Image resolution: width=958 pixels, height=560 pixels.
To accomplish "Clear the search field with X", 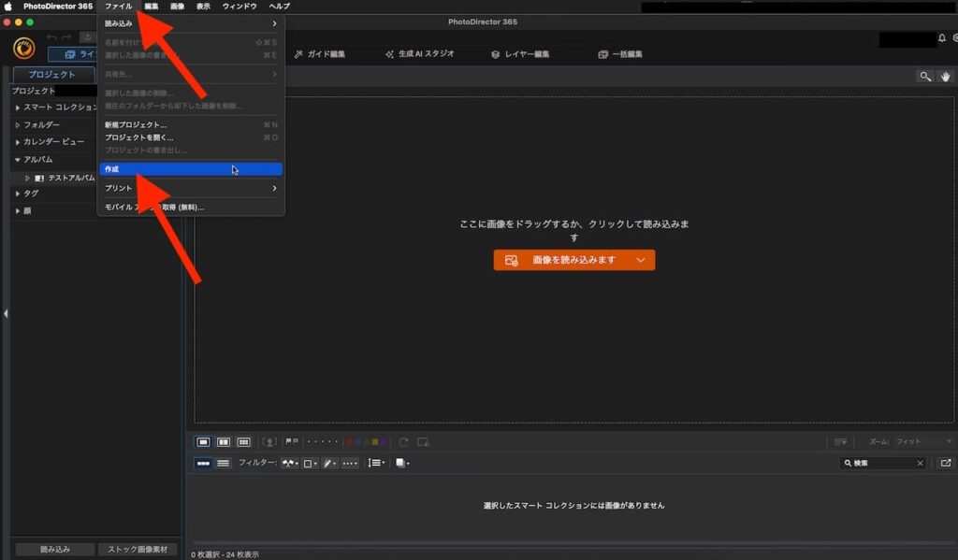I will click(x=920, y=463).
